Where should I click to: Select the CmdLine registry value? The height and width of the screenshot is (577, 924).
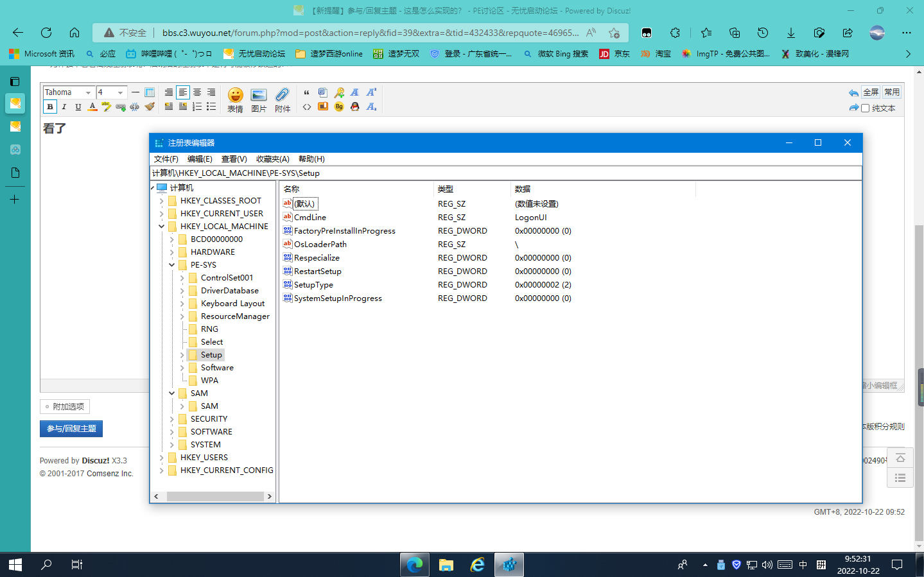[310, 218]
